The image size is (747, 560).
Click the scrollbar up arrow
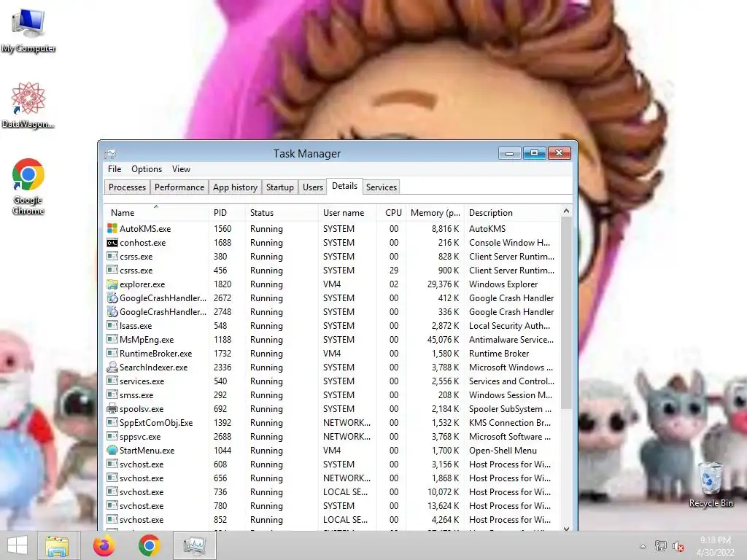point(566,211)
